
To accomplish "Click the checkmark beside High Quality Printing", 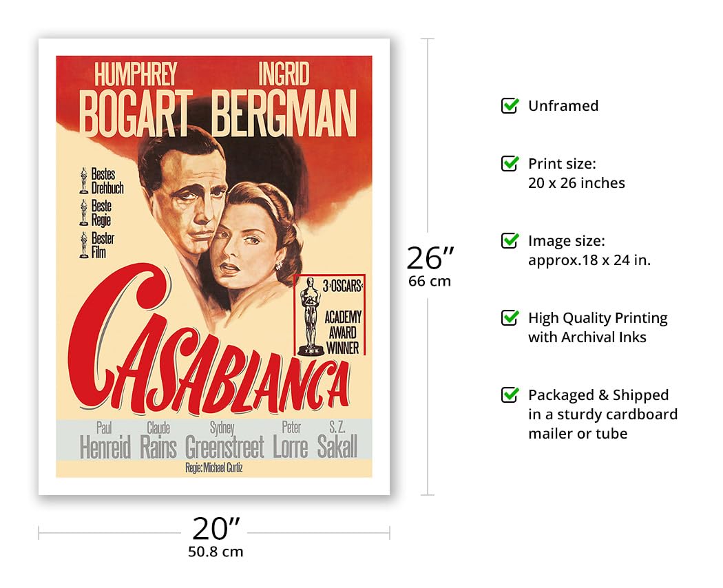I will pyautogui.click(x=510, y=317).
